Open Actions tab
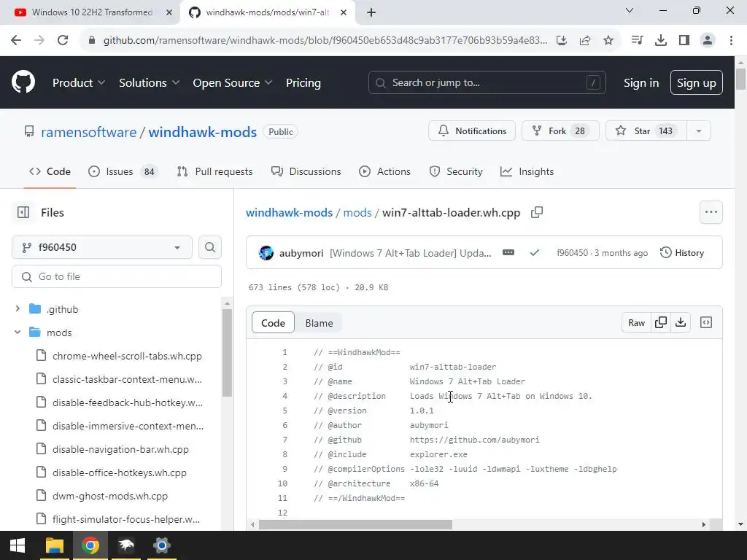747x560 pixels. [385, 171]
